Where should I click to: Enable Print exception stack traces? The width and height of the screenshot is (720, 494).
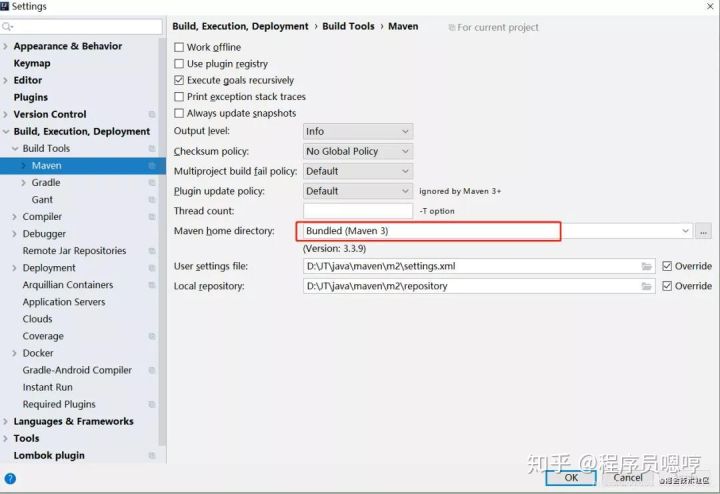(179, 96)
